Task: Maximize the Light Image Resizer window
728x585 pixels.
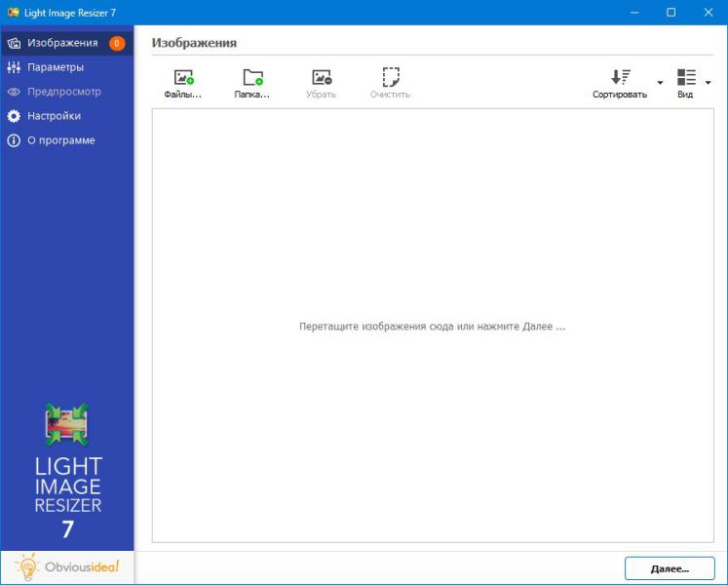Action: tap(671, 12)
